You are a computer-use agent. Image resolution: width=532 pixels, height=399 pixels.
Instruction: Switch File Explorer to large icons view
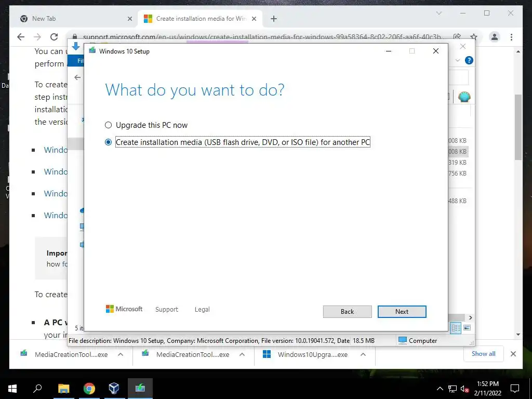tap(467, 328)
